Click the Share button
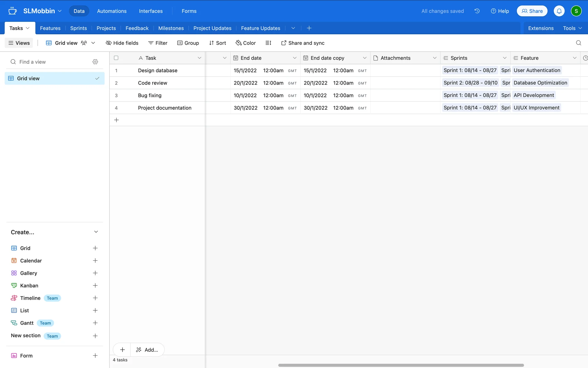Viewport: 588px width, 368px height. (532, 11)
